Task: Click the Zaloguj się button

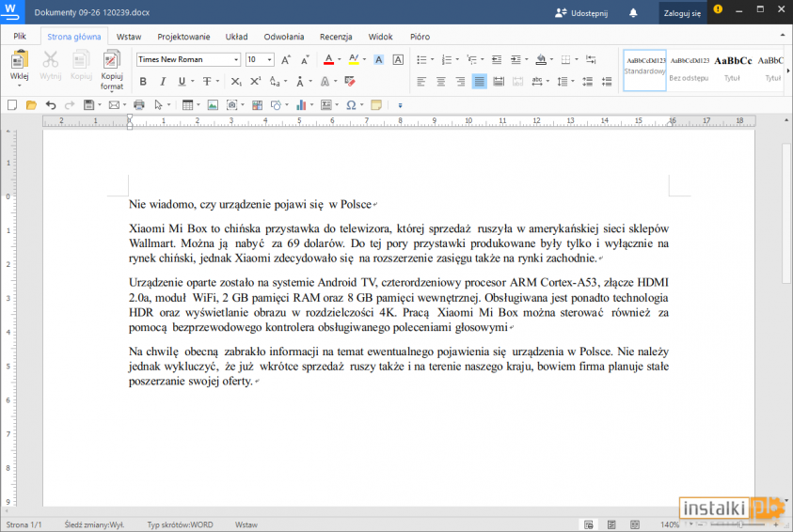Action: pyautogui.click(x=682, y=13)
